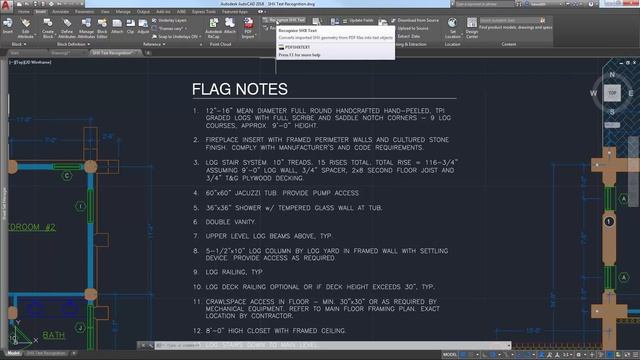Open the Add-ins ribbon tab
640x360 pixels.
(163, 12)
